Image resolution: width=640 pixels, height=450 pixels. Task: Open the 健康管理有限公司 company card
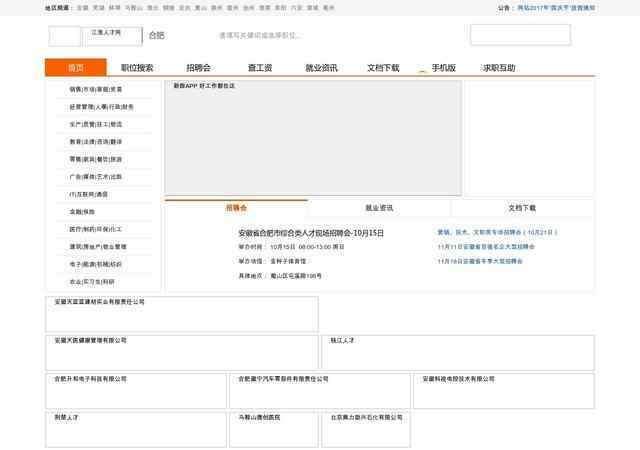[x=182, y=353]
